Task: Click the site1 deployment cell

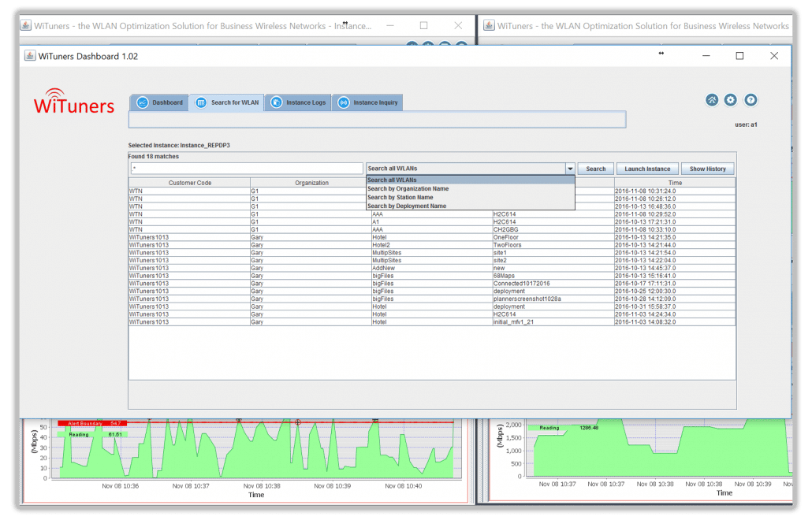Action: coord(553,252)
